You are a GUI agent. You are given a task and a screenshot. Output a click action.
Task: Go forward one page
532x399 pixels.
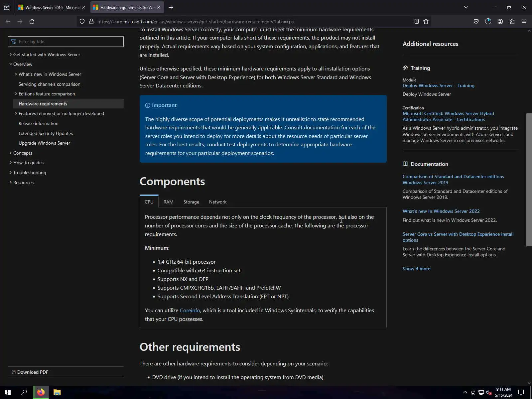(20, 22)
